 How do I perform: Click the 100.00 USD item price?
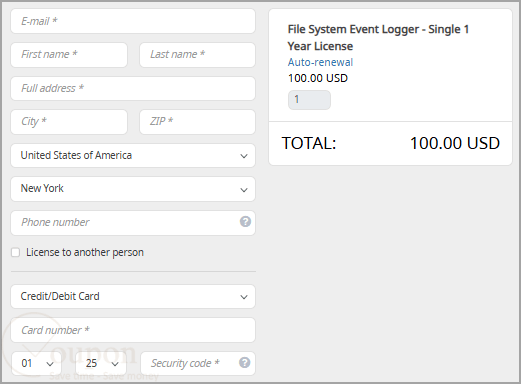pos(318,78)
